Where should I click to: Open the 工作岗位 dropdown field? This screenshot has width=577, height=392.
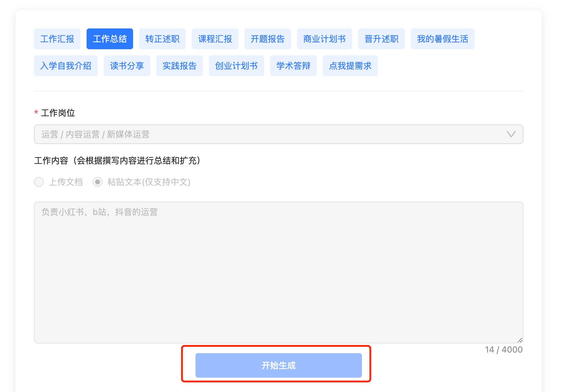click(x=278, y=134)
